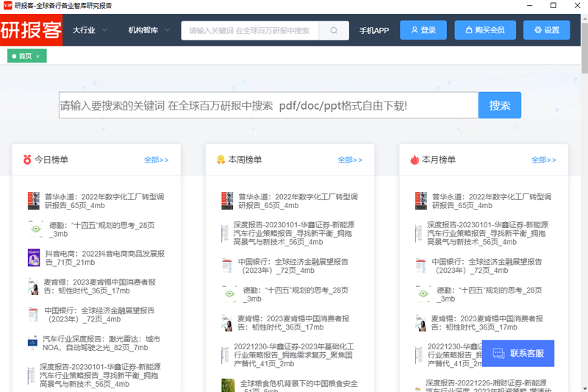This screenshot has width=588, height=392.
Task: Close the 首页 tab with its x
Action: tap(37, 56)
